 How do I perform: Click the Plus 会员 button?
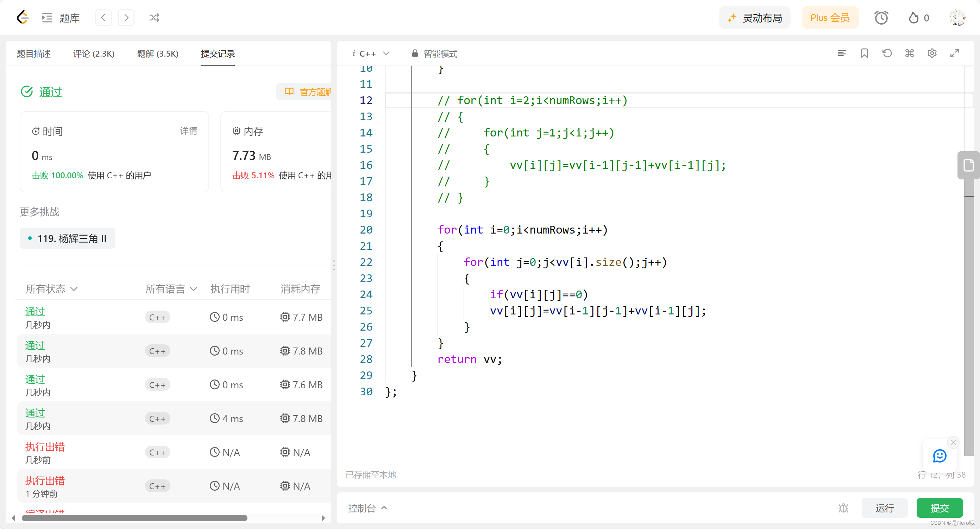(x=830, y=18)
